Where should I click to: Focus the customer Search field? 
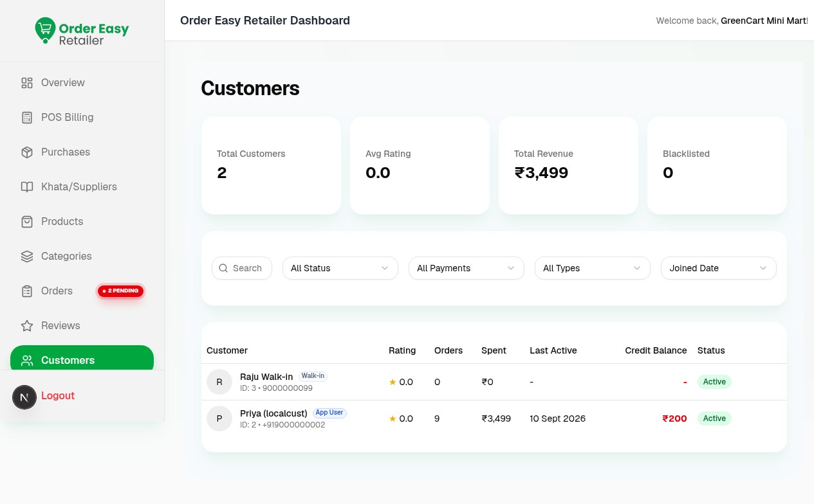[x=242, y=268]
